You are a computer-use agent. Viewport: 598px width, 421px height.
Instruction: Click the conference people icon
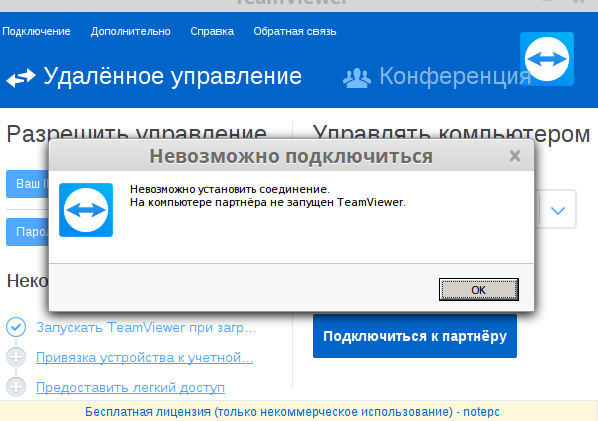point(357,78)
